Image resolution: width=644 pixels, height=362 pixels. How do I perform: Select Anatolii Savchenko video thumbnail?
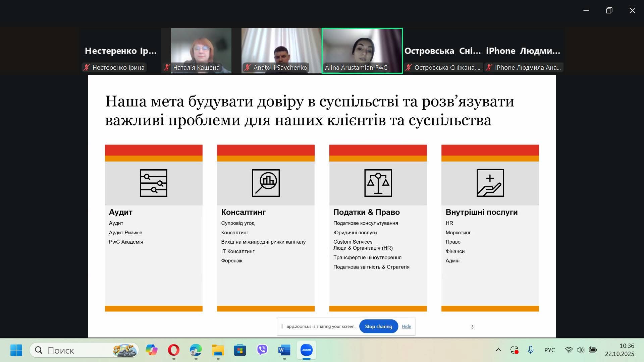tap(281, 50)
